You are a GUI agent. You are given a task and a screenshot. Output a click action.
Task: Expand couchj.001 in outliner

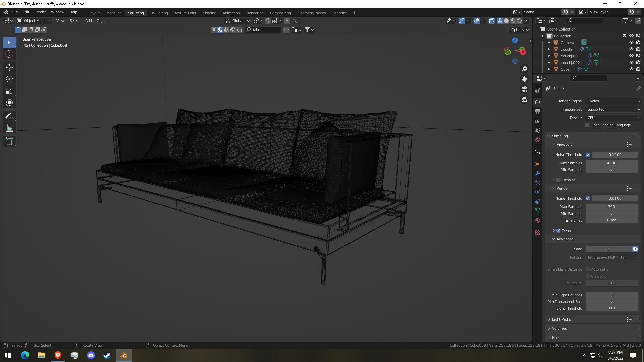tap(549, 56)
